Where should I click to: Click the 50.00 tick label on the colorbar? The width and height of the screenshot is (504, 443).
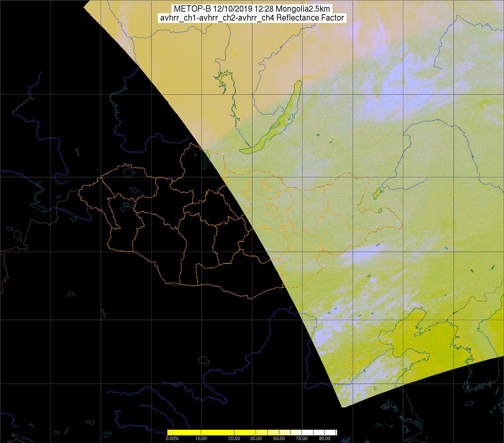tap(279, 438)
